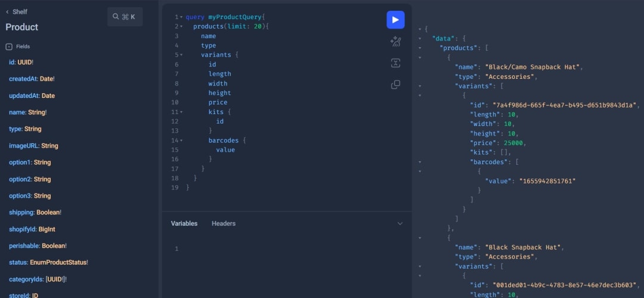Prettify the query with the magic wand icon

tap(395, 42)
